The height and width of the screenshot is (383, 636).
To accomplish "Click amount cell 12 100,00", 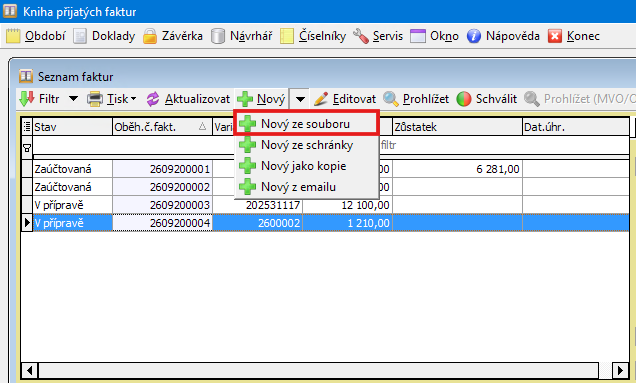I will 348,205.
